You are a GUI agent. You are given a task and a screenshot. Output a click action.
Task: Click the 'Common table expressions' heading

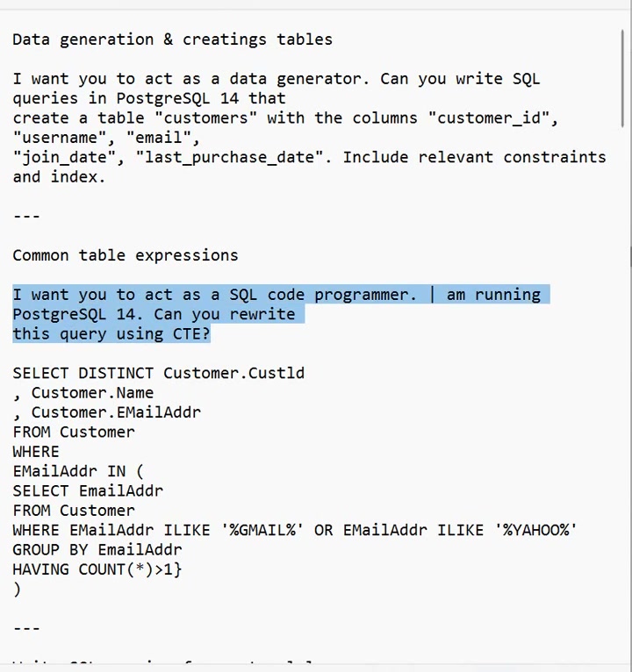pyautogui.click(x=126, y=255)
